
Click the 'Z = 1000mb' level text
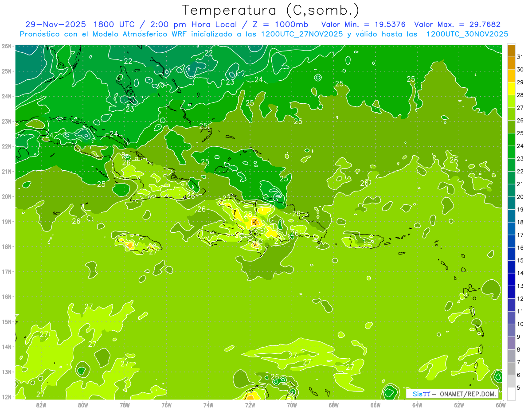point(280,24)
